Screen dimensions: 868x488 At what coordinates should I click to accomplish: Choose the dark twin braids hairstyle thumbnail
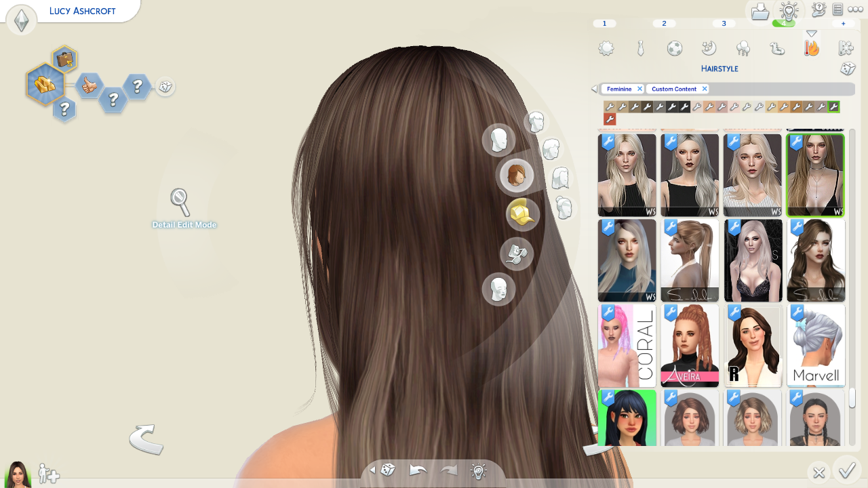tap(816, 418)
